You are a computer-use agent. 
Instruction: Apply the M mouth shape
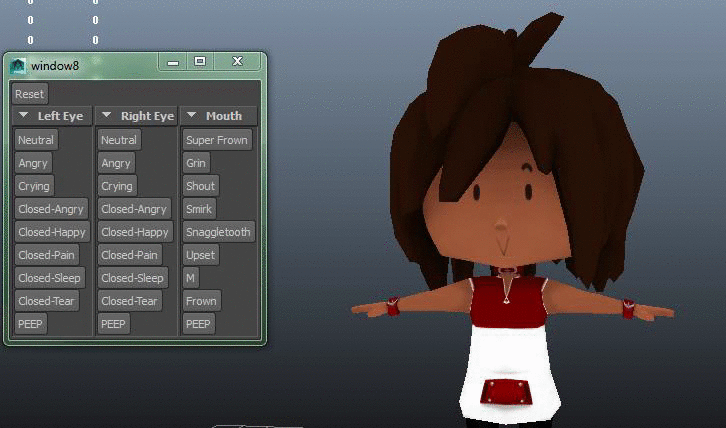[x=191, y=278]
